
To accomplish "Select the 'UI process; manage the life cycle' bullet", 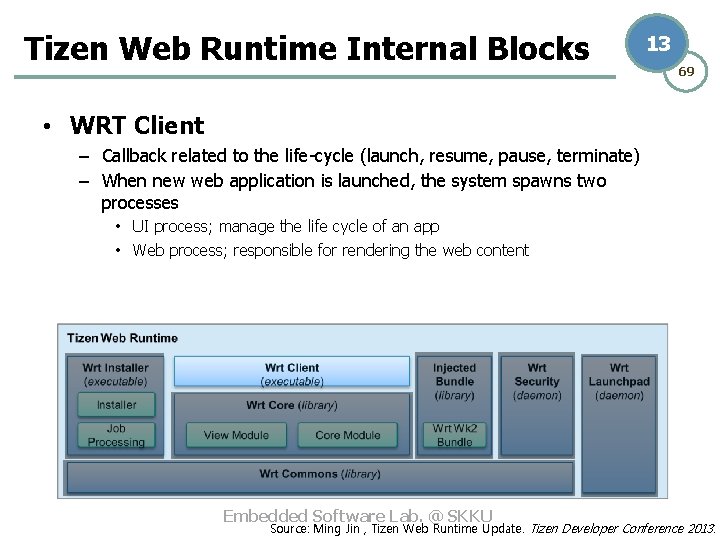I will [x=285, y=226].
